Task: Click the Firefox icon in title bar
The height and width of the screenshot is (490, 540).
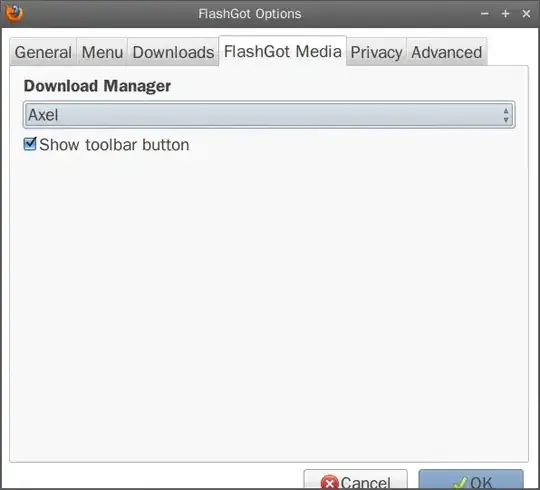Action: [x=14, y=13]
